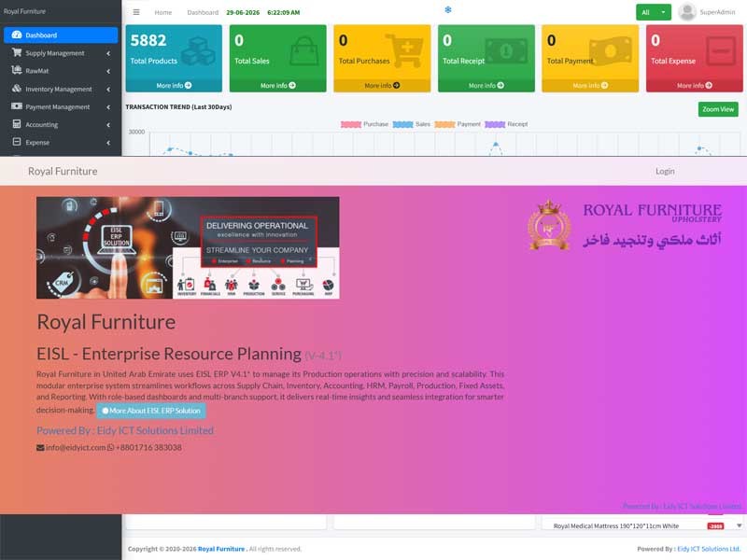Open SuperAdmin user menu
This screenshot has height=560, width=747.
coord(717,12)
